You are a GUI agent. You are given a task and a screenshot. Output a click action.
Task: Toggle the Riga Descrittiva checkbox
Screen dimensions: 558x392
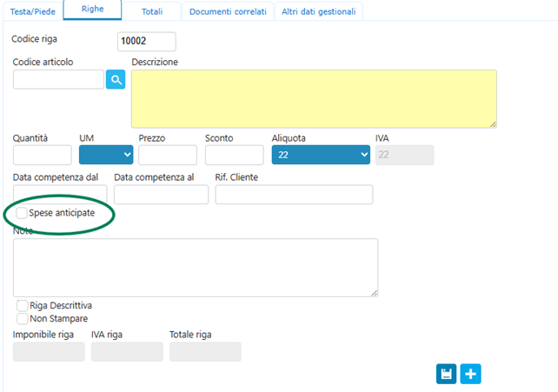tap(23, 306)
